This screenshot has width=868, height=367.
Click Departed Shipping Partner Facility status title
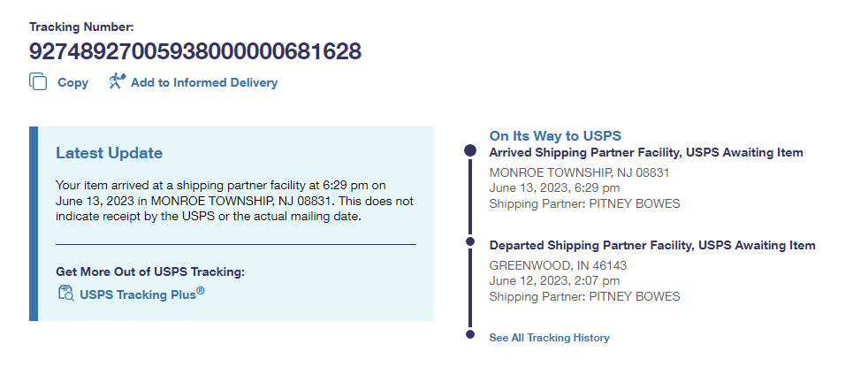click(x=651, y=245)
